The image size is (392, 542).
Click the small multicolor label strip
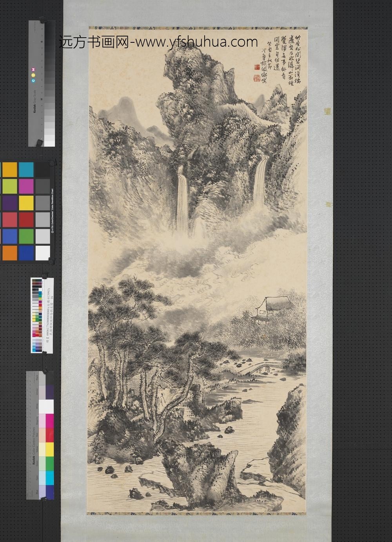(38, 315)
